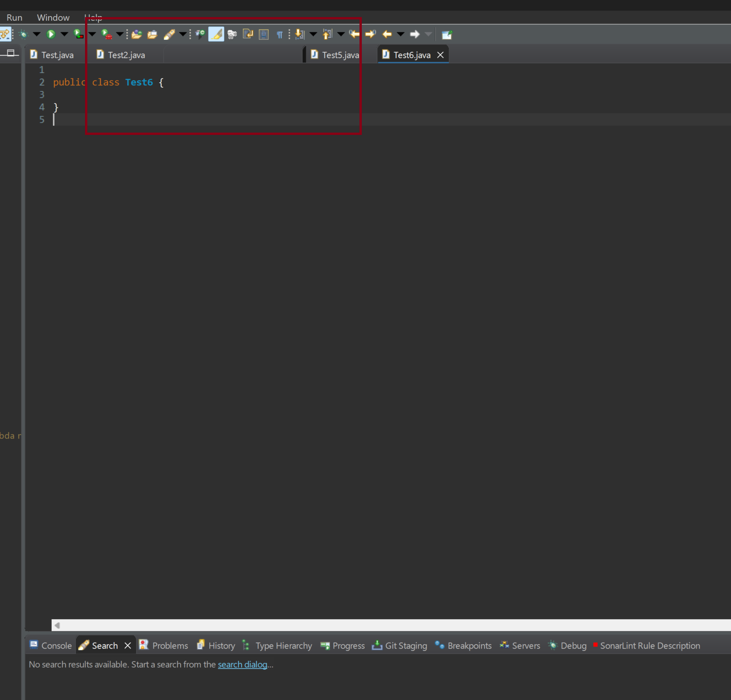The image size is (731, 700).
Task: Open the Window menu
Action: 53,18
